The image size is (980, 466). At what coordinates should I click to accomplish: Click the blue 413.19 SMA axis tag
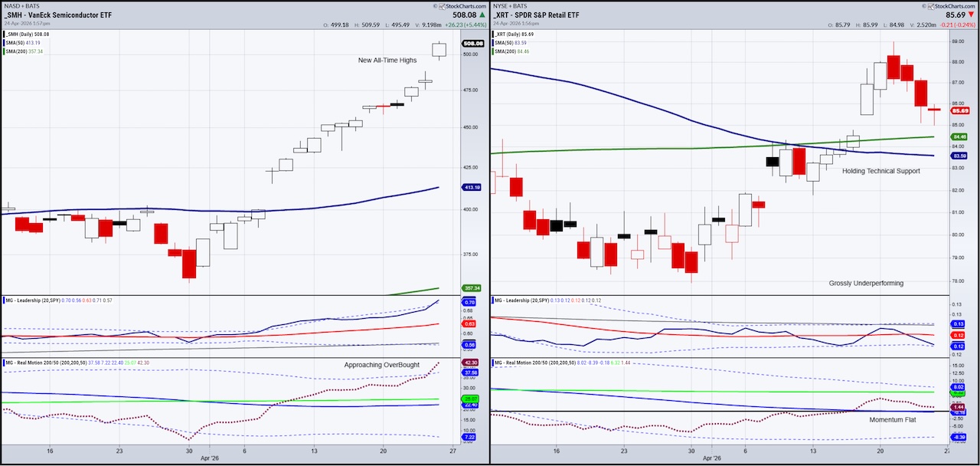(472, 187)
